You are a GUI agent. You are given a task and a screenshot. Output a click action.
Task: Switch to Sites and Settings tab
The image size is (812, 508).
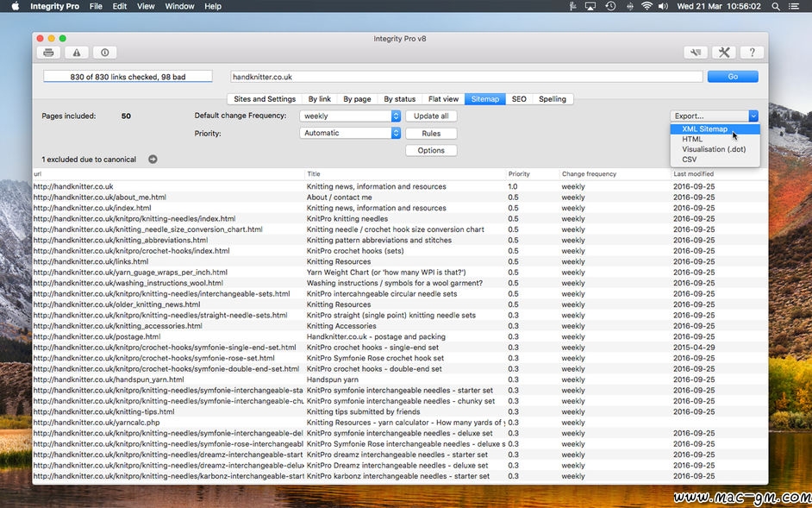265,99
